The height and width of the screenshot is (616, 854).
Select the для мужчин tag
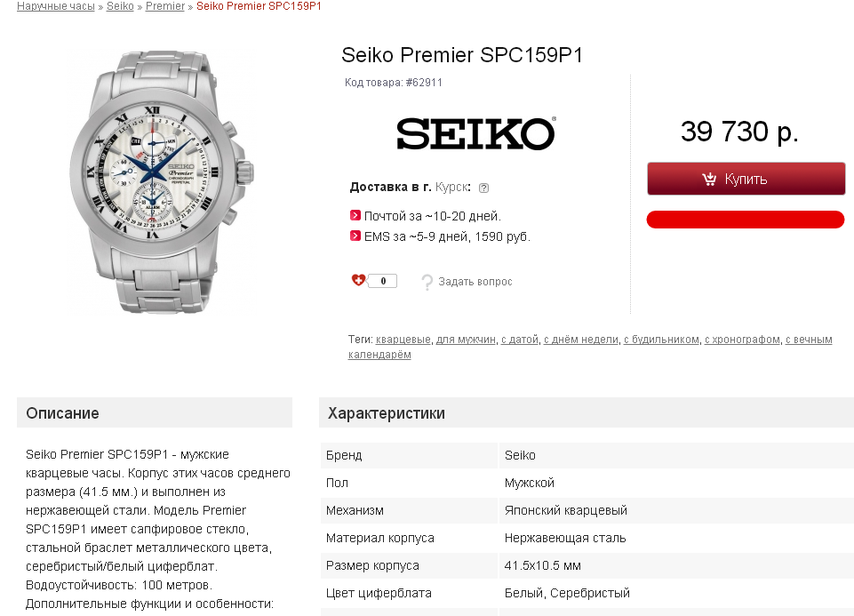[466, 340]
